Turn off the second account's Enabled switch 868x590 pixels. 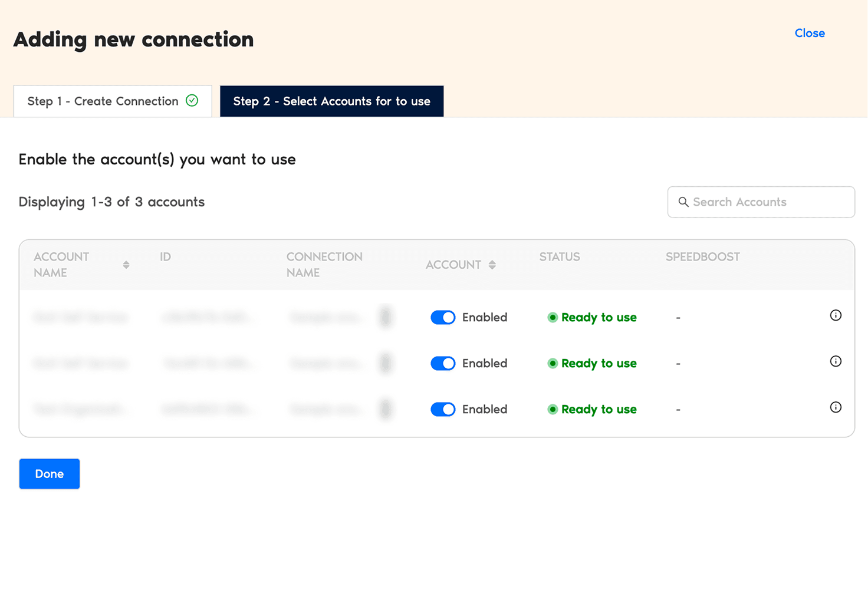click(x=443, y=363)
